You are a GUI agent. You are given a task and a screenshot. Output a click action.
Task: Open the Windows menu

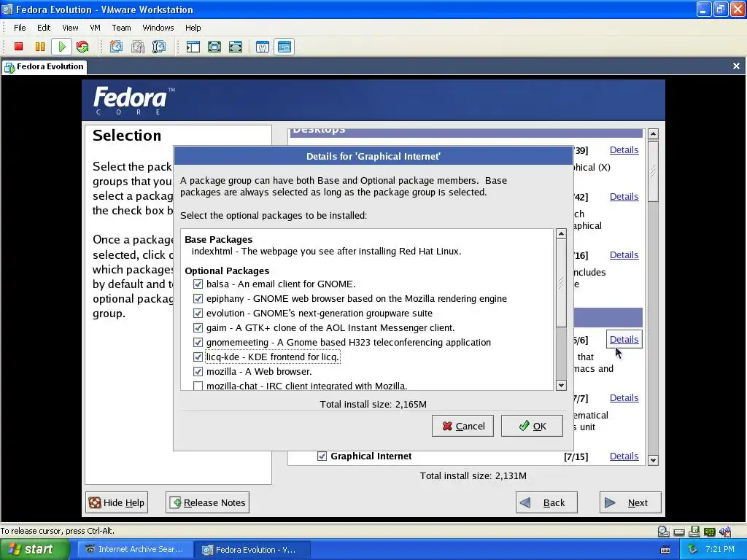tap(158, 28)
